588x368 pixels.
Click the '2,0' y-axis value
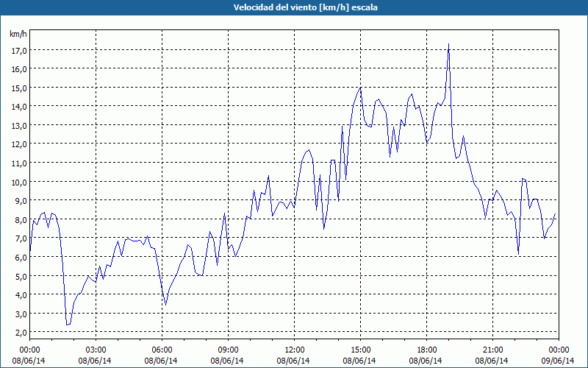[x=21, y=333]
